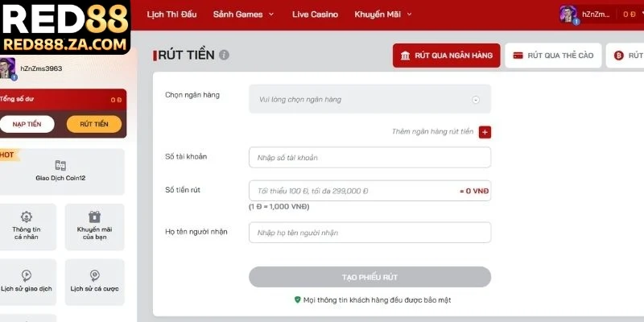Screen dimensions: 644x322
Task: Open Lịch sử cá cược icon
Action: pyautogui.click(x=94, y=275)
